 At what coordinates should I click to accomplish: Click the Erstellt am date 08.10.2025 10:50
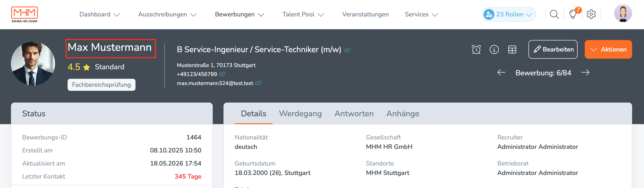(175, 150)
